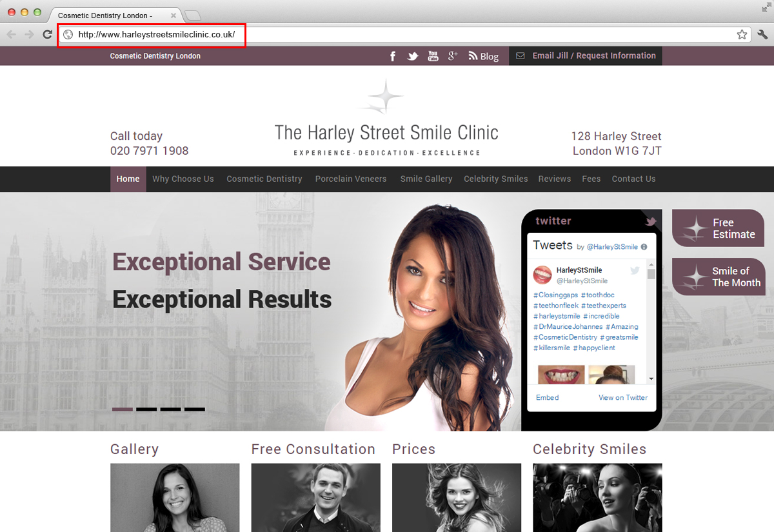Open the Facebook icon in top bar
Image resolution: width=774 pixels, height=532 pixels.
tap(393, 56)
